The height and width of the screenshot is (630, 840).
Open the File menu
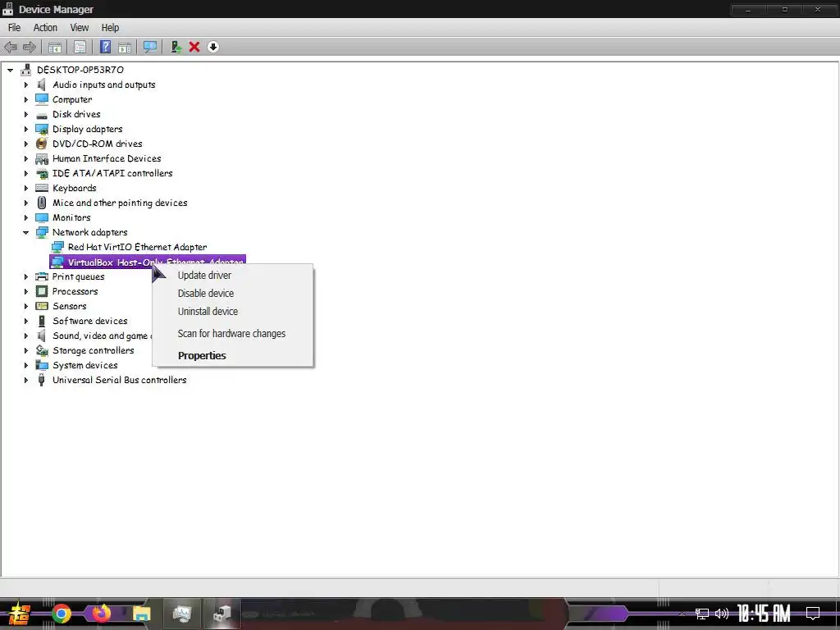15,28
